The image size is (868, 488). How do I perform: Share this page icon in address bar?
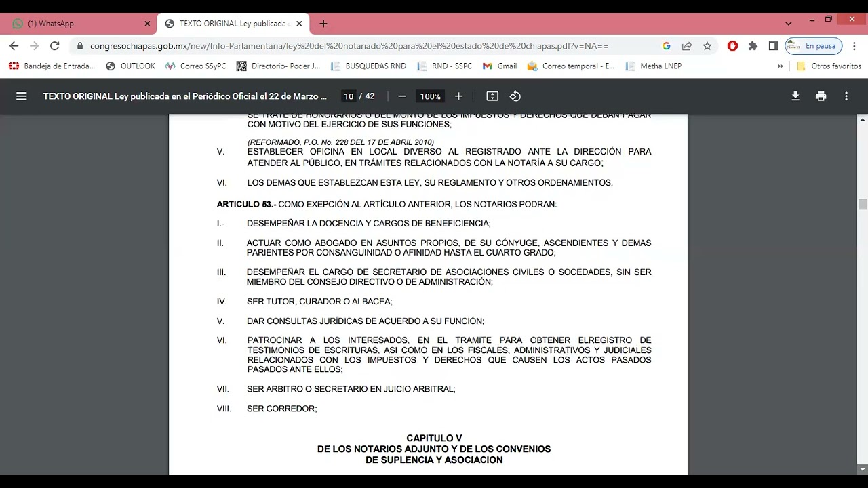[x=687, y=46]
